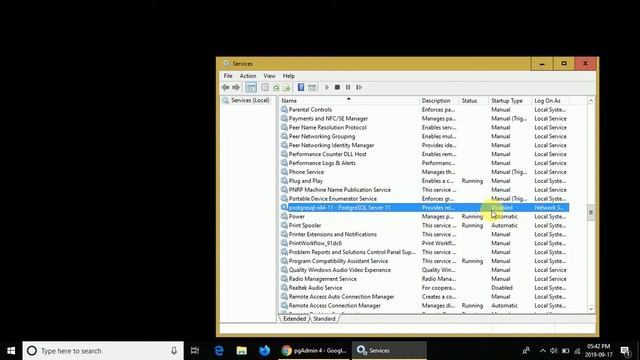This screenshot has width=640, height=360.
Task: Click scroll-up arrow of services list
Action: pos(591,101)
